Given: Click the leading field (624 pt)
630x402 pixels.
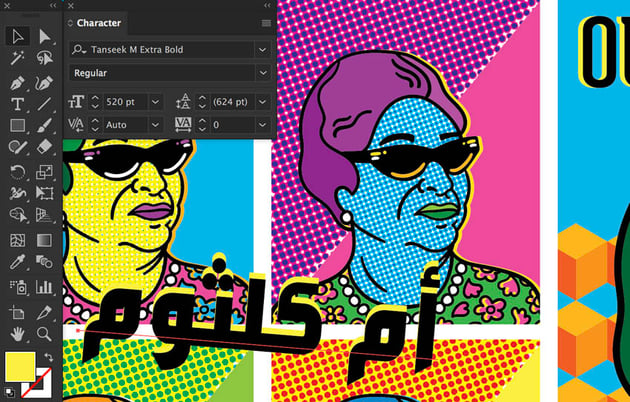Looking at the screenshot, I should [x=233, y=102].
